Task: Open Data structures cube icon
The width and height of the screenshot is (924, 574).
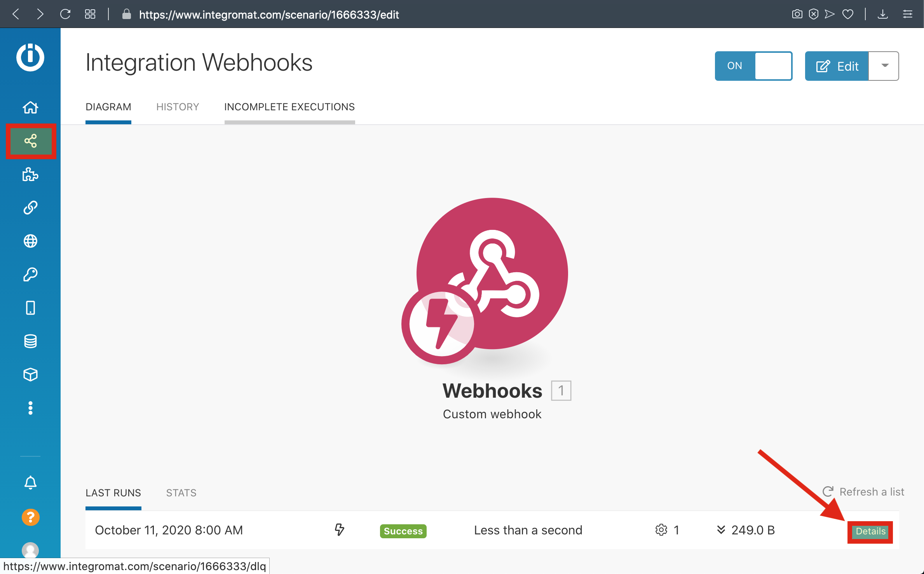Action: click(31, 375)
